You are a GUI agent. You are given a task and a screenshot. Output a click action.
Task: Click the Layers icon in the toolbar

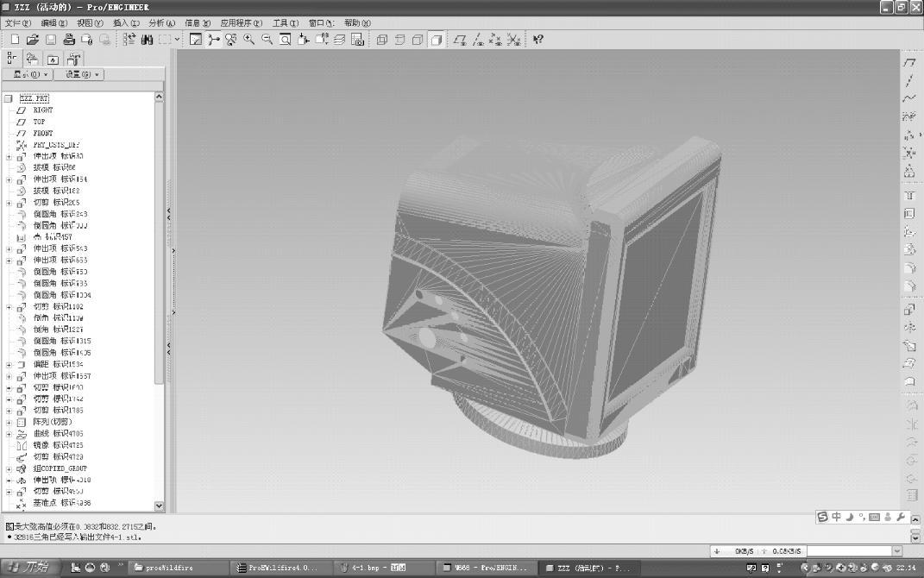[340, 40]
